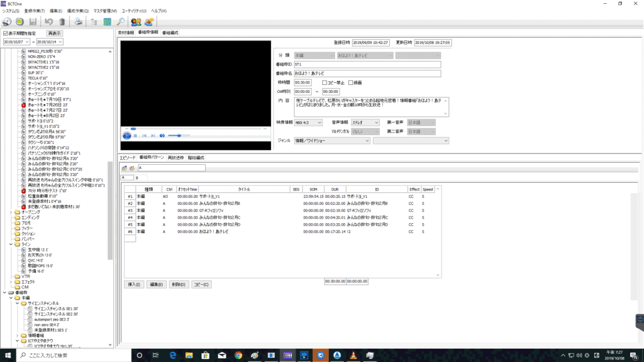Viewport: 644px width, 362px height.
Task: Toggle the コピー禁止 checkbox
Action: 325,82
